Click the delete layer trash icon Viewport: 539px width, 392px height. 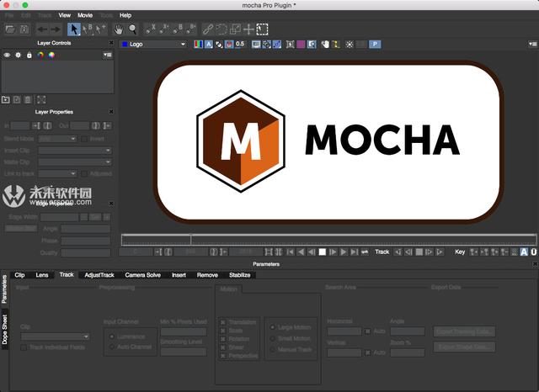28,100
